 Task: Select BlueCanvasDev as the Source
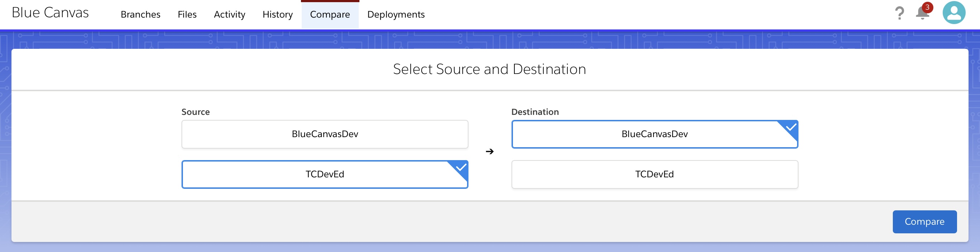point(325,134)
